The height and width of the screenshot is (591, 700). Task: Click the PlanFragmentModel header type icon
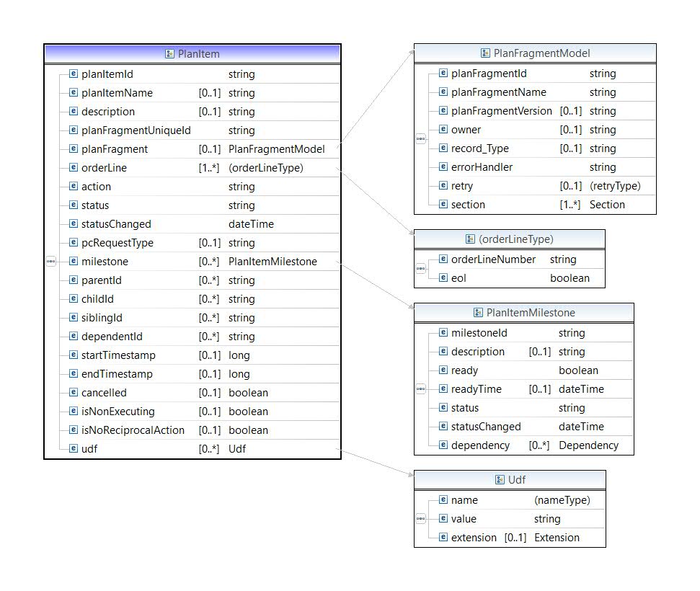pos(485,53)
